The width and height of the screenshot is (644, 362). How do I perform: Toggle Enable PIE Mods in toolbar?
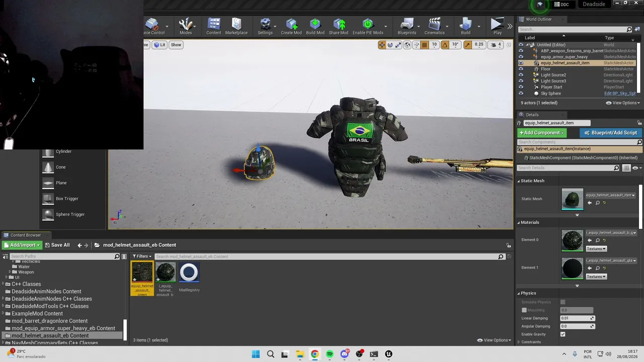pos(368,26)
